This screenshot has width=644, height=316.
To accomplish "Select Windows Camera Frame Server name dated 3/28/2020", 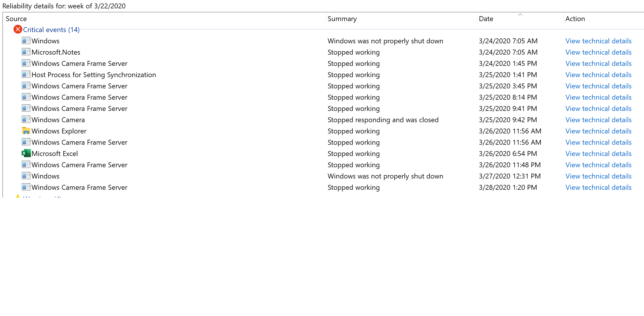I will pos(79,187).
